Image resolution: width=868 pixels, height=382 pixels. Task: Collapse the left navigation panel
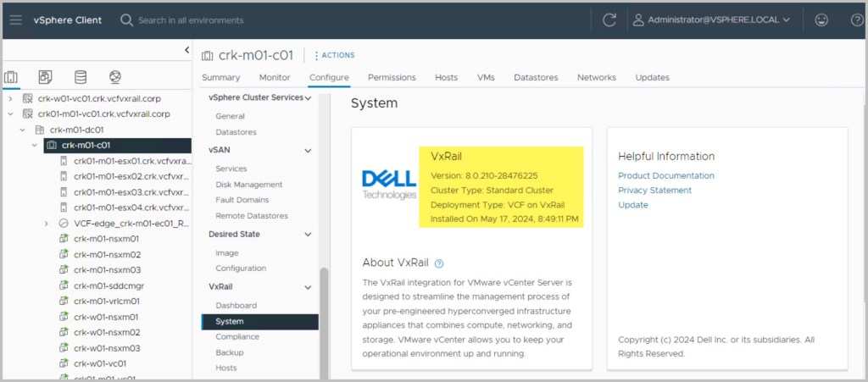pos(186,51)
